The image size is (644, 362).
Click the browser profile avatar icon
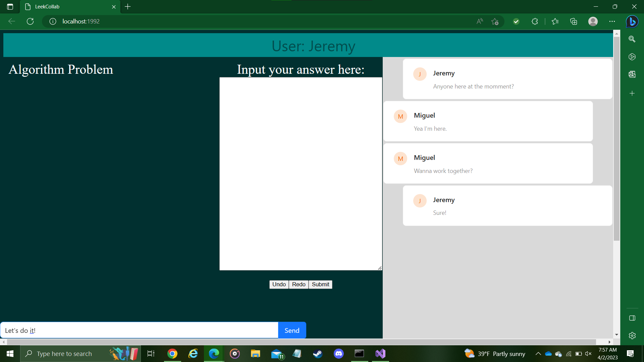tap(593, 21)
